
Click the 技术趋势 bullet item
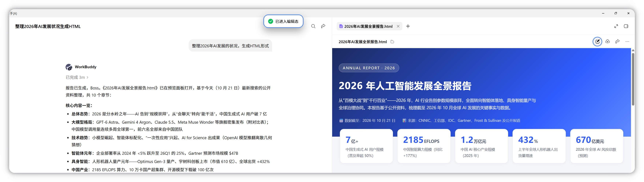click(x=172, y=141)
